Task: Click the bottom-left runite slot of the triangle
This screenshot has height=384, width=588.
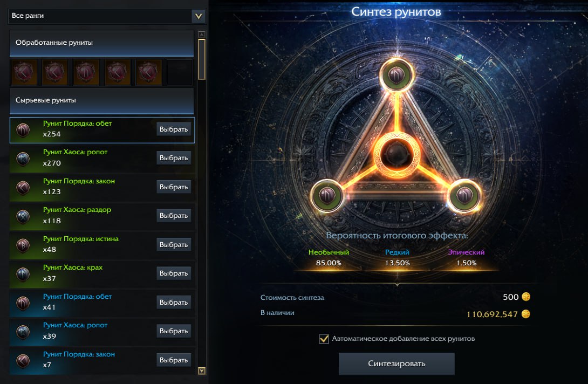Action: point(326,195)
